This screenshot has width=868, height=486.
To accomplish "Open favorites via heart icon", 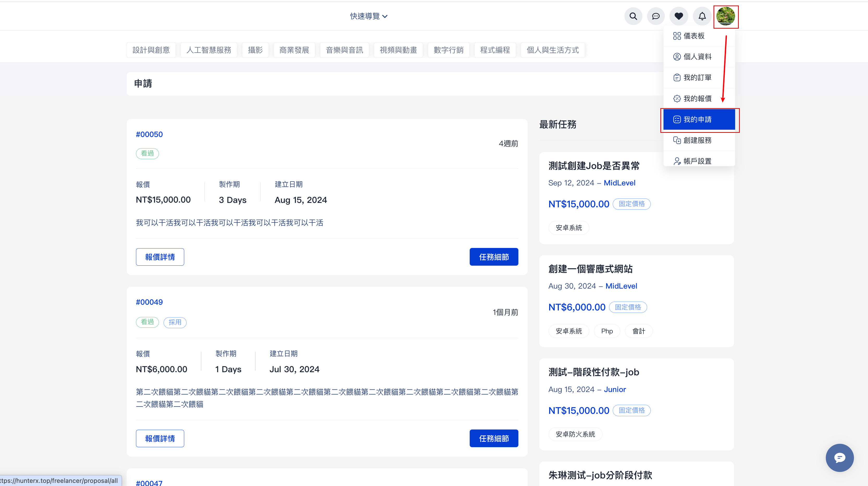I will pyautogui.click(x=679, y=16).
